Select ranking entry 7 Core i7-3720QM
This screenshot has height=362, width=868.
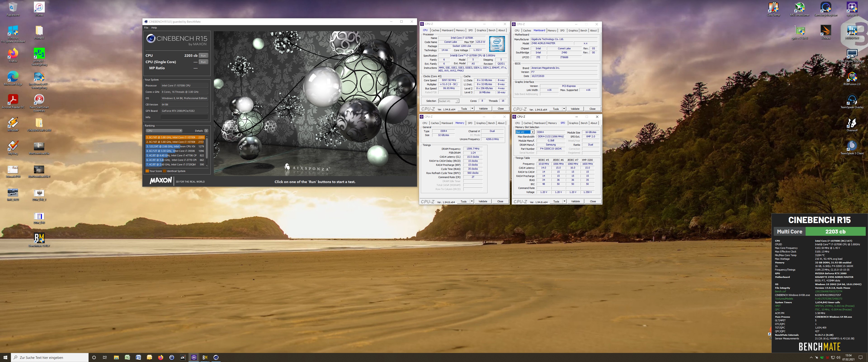coord(175,165)
